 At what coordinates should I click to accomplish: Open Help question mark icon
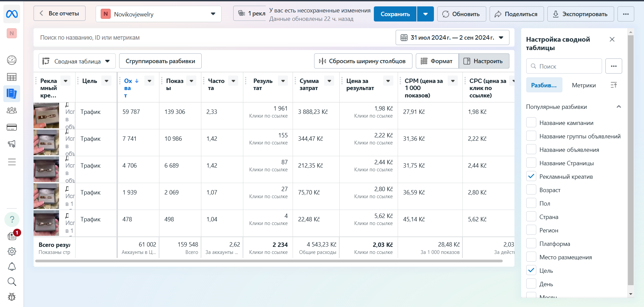[12, 219]
